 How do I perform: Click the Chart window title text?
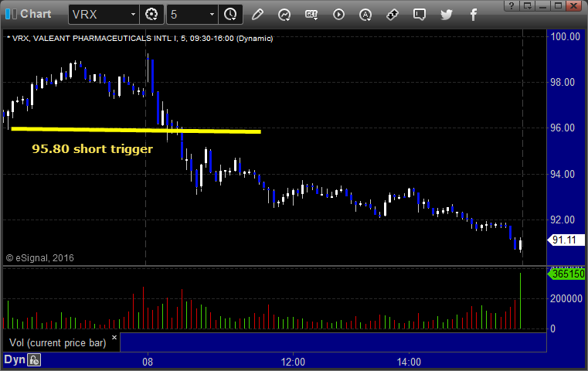tap(36, 14)
